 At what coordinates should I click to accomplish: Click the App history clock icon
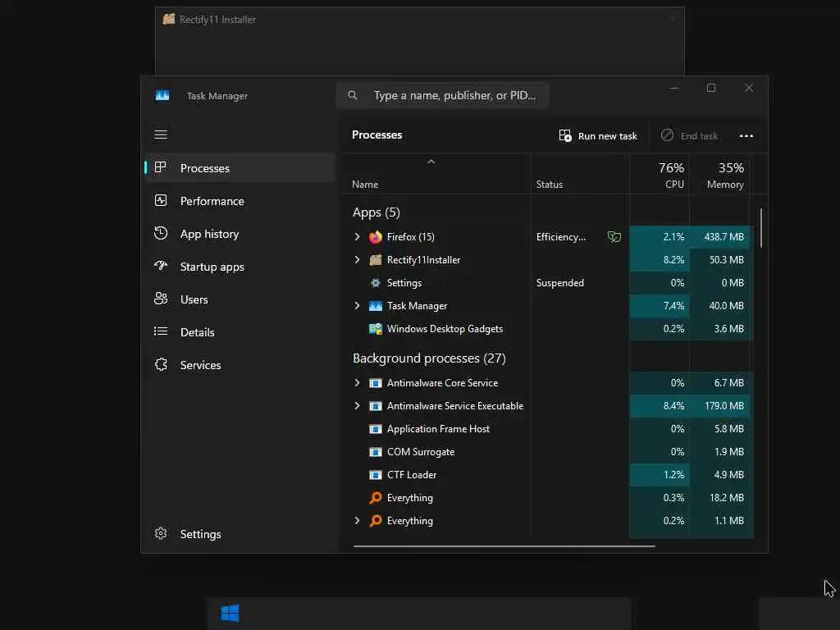161,233
